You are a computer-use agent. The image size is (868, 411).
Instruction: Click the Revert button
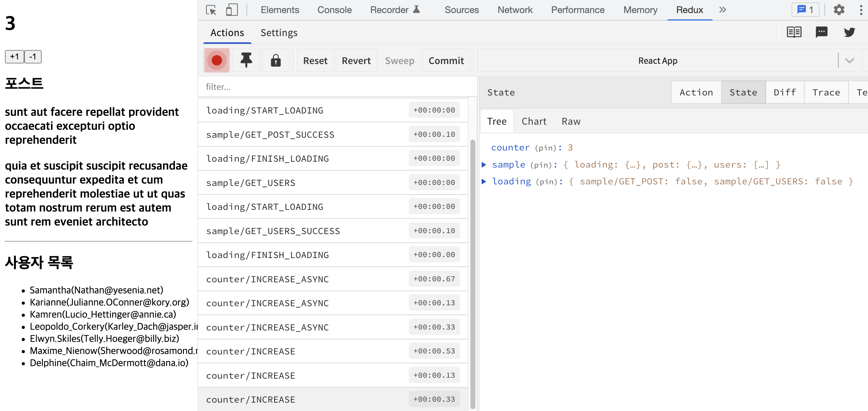356,60
